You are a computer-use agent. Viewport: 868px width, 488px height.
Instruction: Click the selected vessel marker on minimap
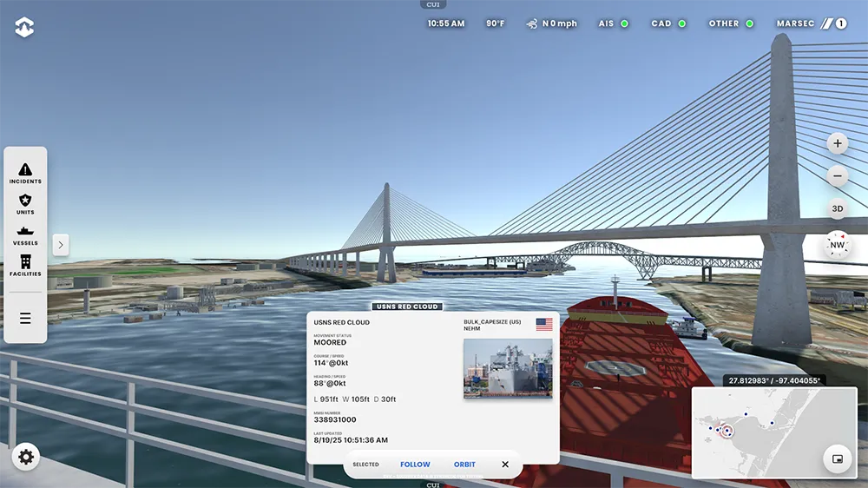(x=727, y=431)
